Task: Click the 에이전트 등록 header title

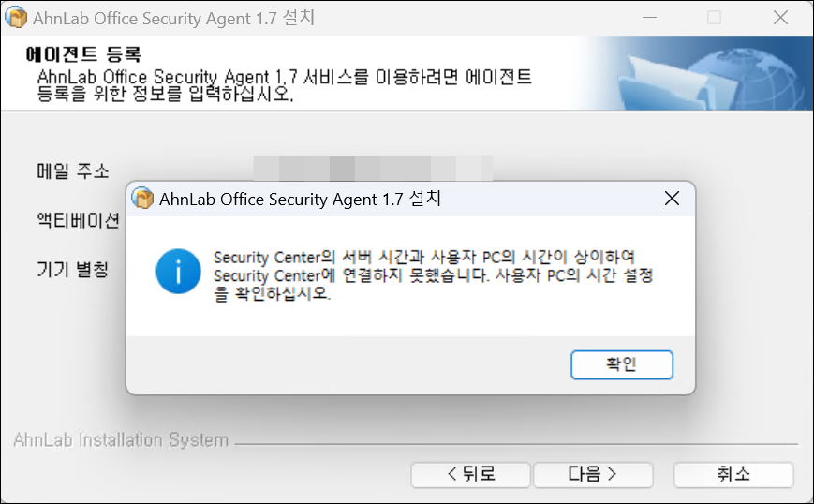Action: 88,53
